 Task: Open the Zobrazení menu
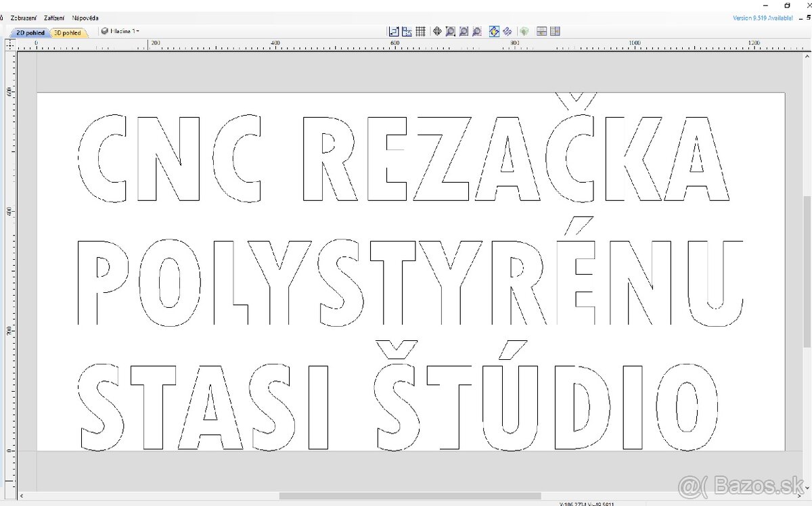tap(25, 18)
